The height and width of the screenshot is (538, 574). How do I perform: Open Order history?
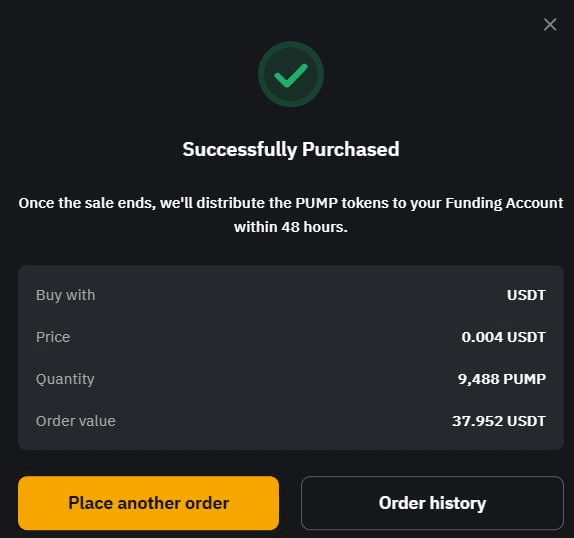432,503
